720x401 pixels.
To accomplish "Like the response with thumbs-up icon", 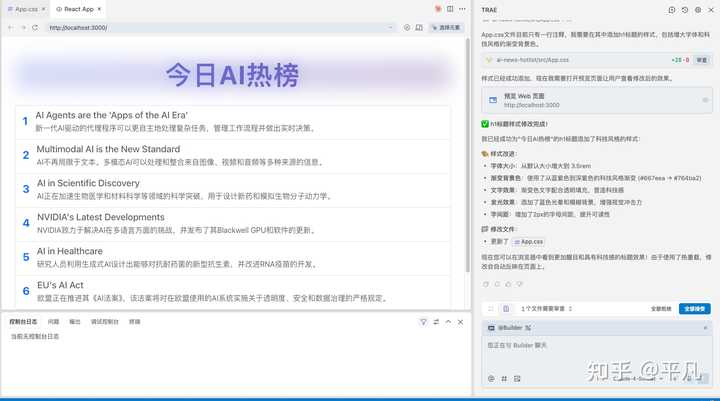I will coord(508,284).
